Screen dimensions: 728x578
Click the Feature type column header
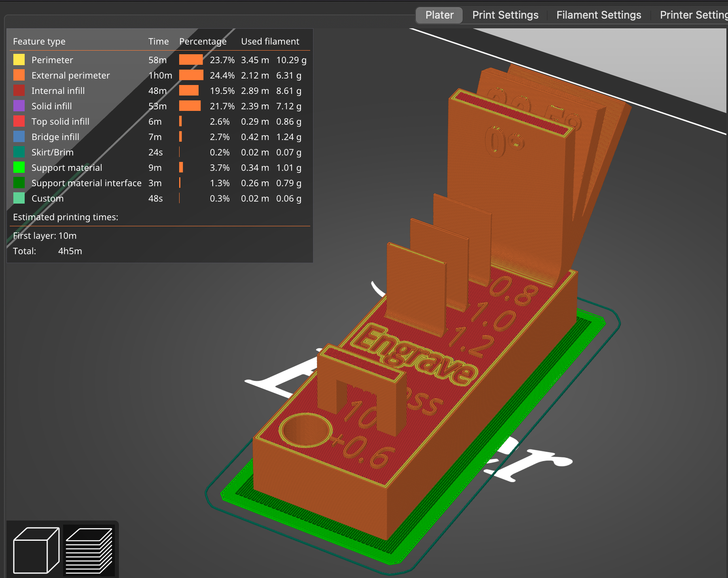pos(39,41)
